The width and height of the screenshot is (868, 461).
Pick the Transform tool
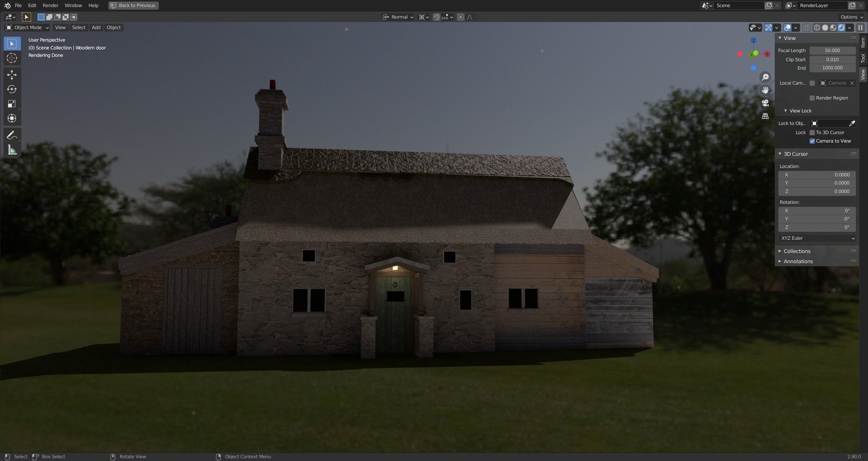(12, 118)
